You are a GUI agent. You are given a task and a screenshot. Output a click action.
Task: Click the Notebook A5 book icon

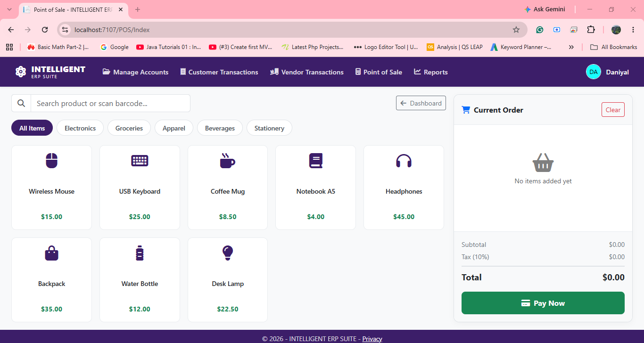315,161
